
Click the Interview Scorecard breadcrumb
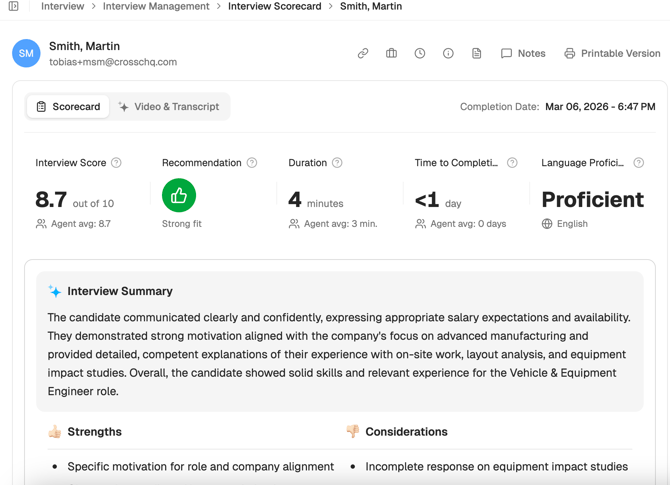275,6
